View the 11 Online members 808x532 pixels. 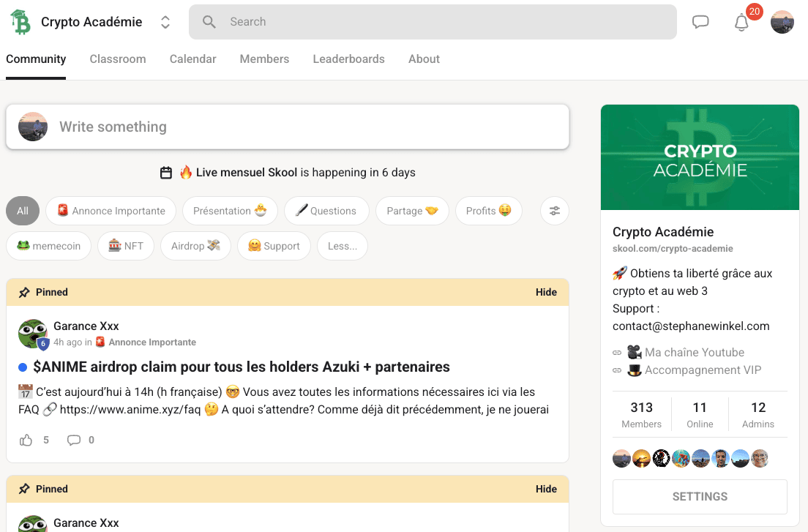click(700, 414)
